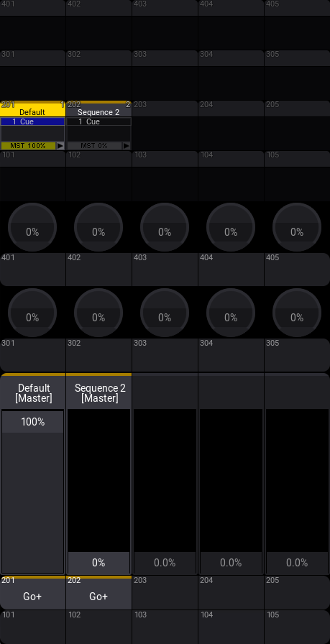Image resolution: width=330 pixels, height=644 pixels.
Task: Click the 1 Cue row under Default
Action: point(33,121)
